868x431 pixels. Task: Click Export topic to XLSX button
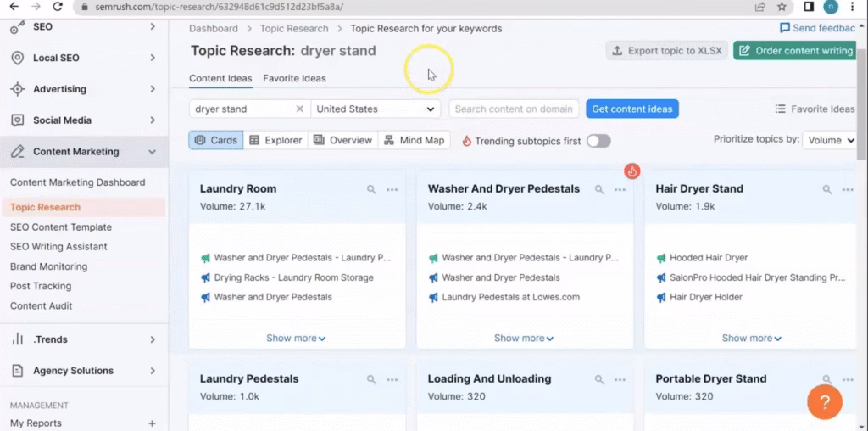click(x=666, y=51)
